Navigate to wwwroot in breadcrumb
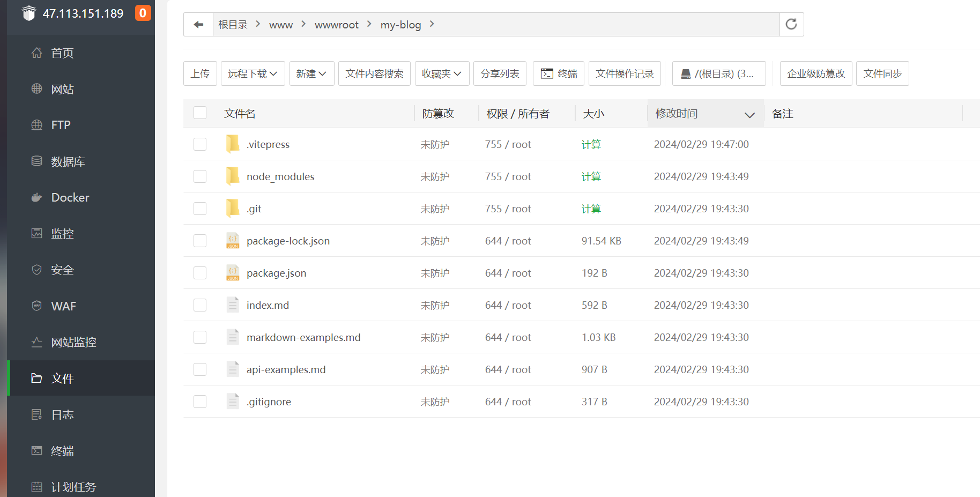The width and height of the screenshot is (980, 497). pos(337,25)
